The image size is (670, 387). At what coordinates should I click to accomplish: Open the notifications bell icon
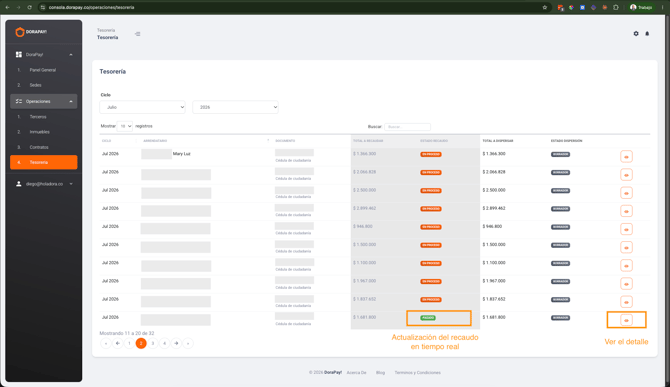(647, 33)
